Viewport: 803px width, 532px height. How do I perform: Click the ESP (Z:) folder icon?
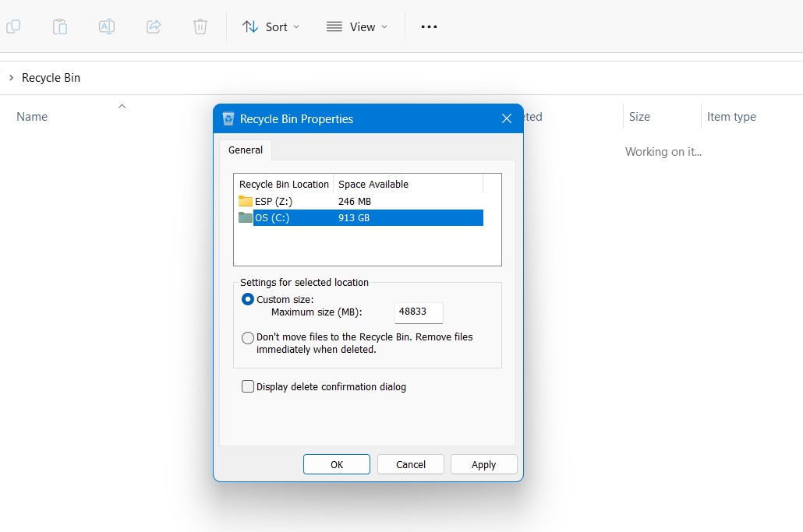(x=245, y=201)
